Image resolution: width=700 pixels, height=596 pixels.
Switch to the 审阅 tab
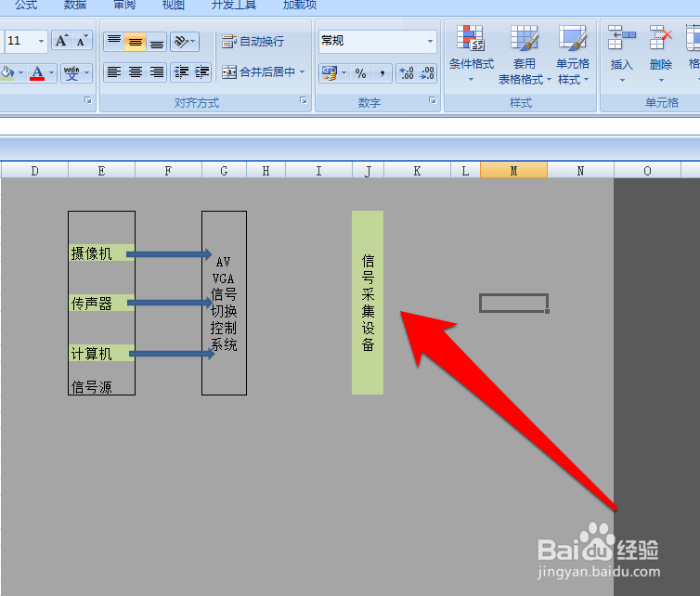tap(124, 5)
